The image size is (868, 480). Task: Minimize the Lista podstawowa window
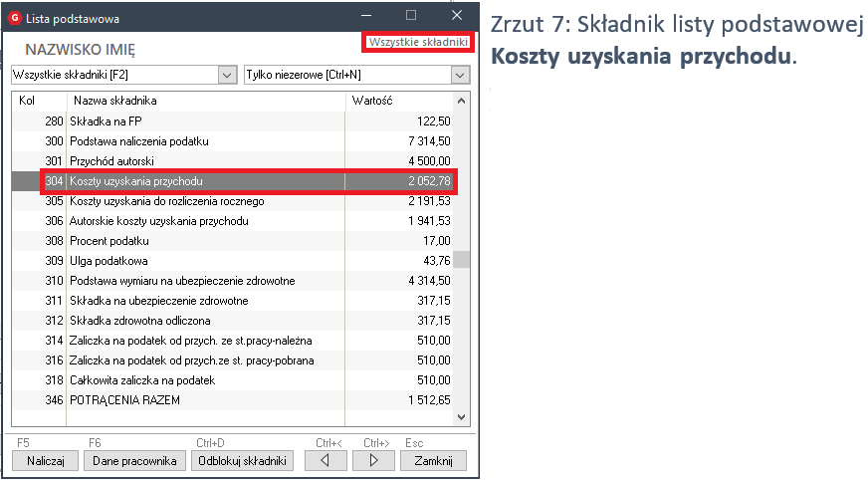click(x=366, y=16)
